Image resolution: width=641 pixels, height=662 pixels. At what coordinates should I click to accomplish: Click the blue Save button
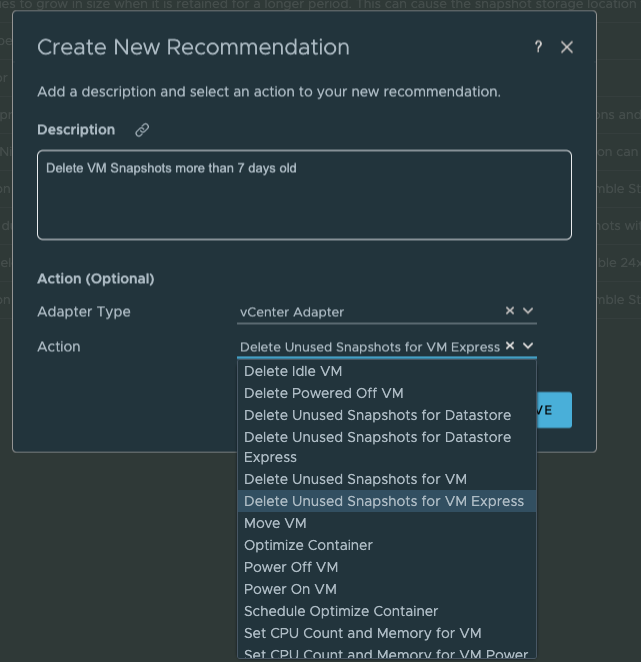[x=554, y=410]
